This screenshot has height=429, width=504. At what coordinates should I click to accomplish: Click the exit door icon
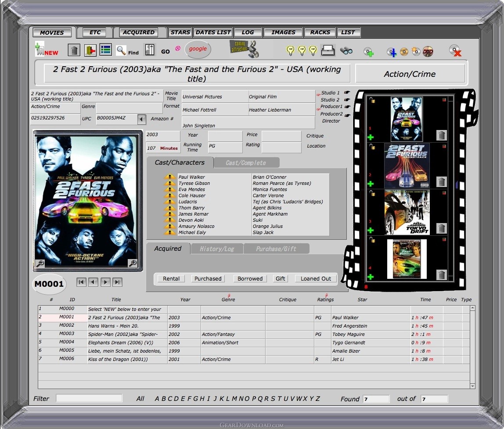90,50
